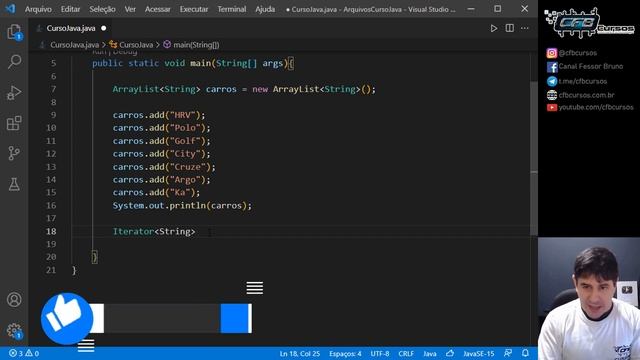Click CursoJava.java in the breadcrumb
The height and width of the screenshot is (360, 640).
click(74, 45)
